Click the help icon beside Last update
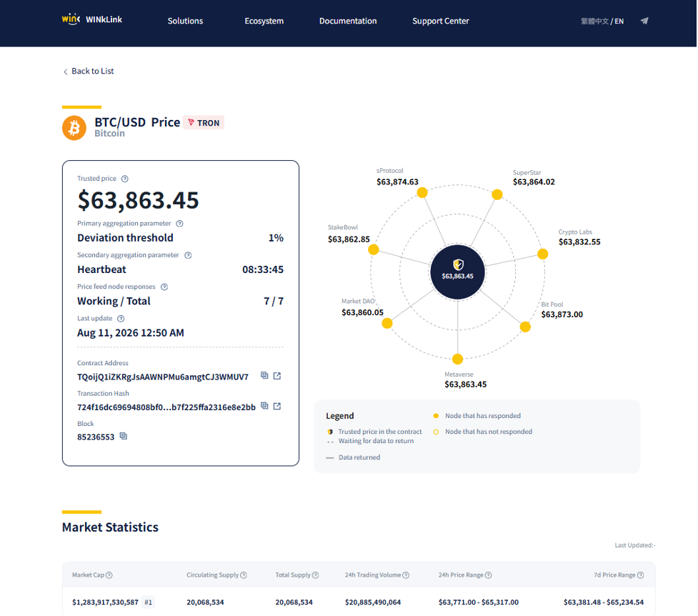Viewport: 698px width, 616px height. click(121, 319)
